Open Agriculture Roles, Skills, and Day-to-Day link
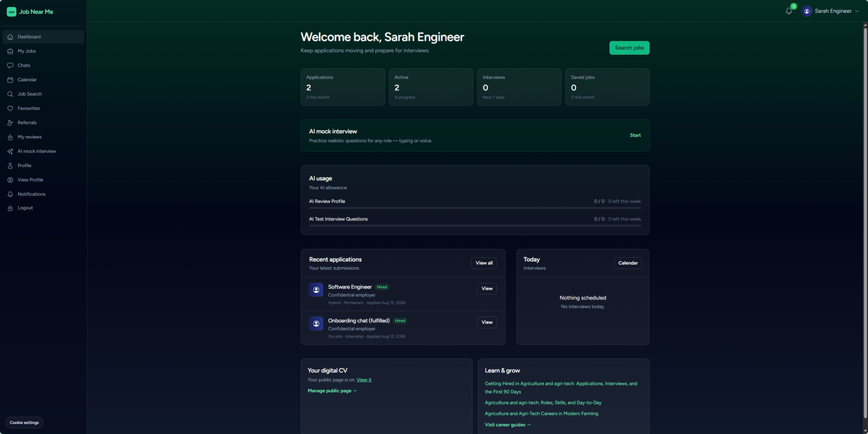This screenshot has width=868, height=434. click(543, 403)
